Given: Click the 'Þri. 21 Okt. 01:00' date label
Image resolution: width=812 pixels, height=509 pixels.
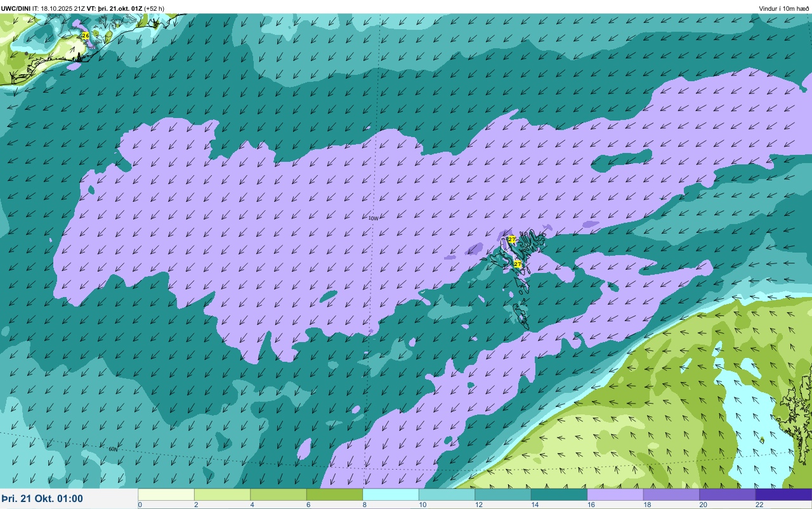Looking at the screenshot, I should (x=42, y=498).
